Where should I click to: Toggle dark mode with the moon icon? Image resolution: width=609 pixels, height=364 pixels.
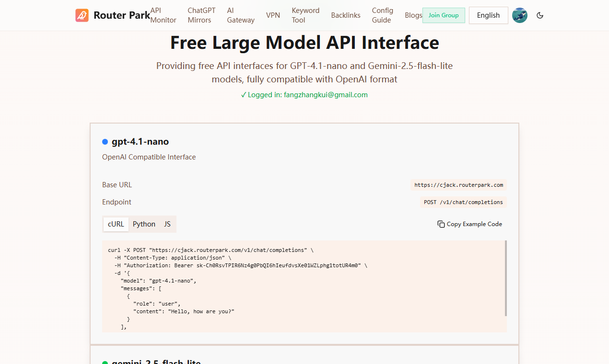click(540, 15)
